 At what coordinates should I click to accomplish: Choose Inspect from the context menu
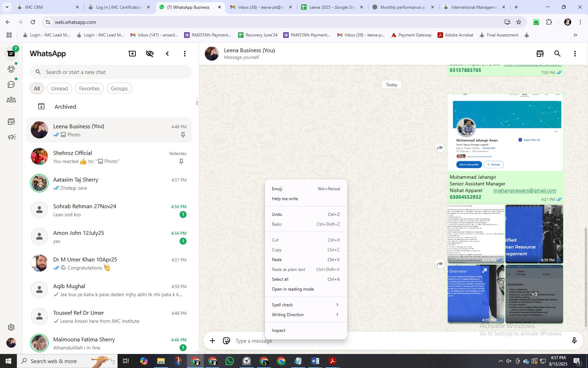(306, 330)
